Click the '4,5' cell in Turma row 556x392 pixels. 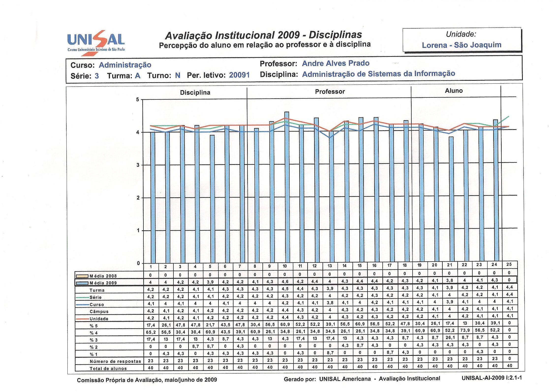coord(285,288)
